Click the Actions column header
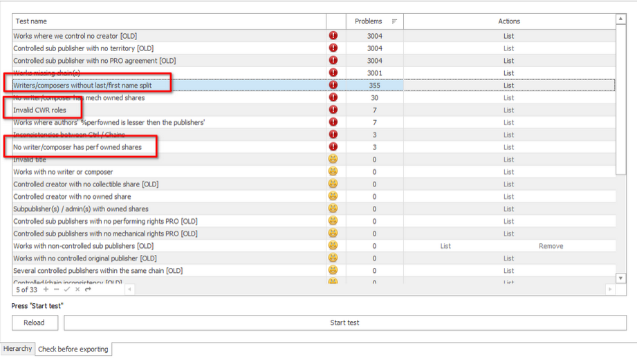 508,21
